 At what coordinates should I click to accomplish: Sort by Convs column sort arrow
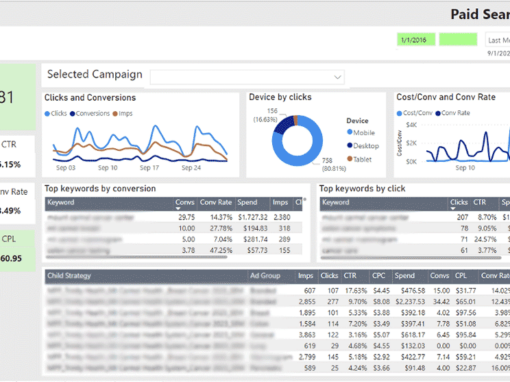click(178, 209)
